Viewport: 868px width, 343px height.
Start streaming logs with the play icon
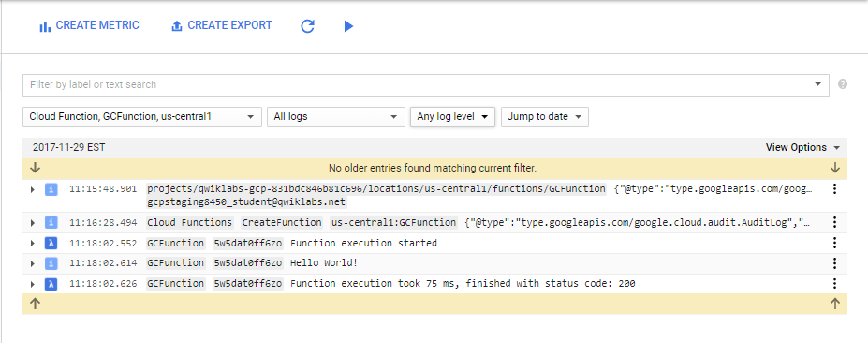tap(348, 26)
